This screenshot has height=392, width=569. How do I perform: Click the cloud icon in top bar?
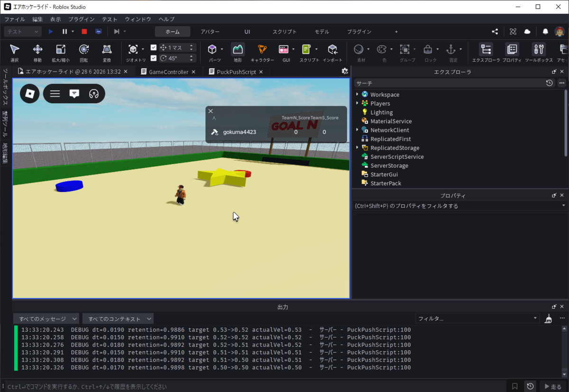click(527, 31)
